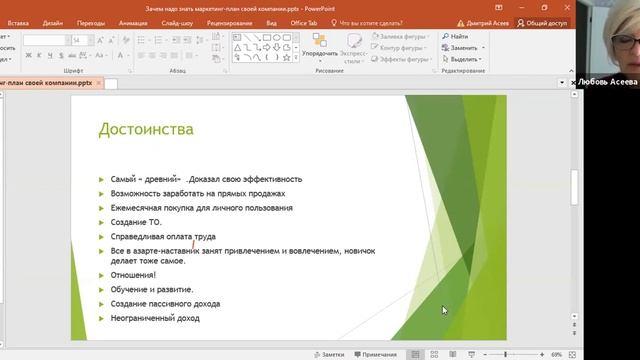Open a new blank document tab
The width and height of the screenshot is (640, 360).
pos(111,84)
